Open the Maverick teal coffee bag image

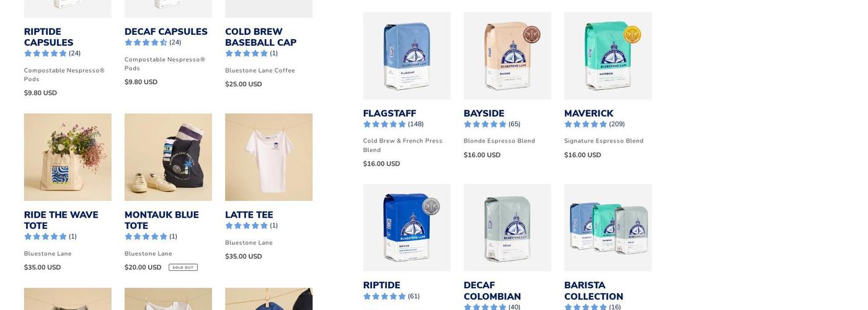608,56
